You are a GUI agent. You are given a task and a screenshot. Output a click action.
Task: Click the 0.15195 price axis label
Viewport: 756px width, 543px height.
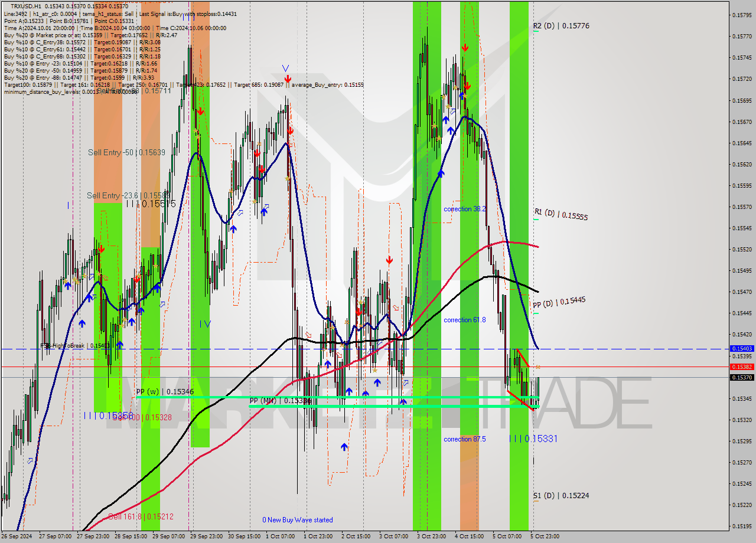pyautogui.click(x=742, y=526)
